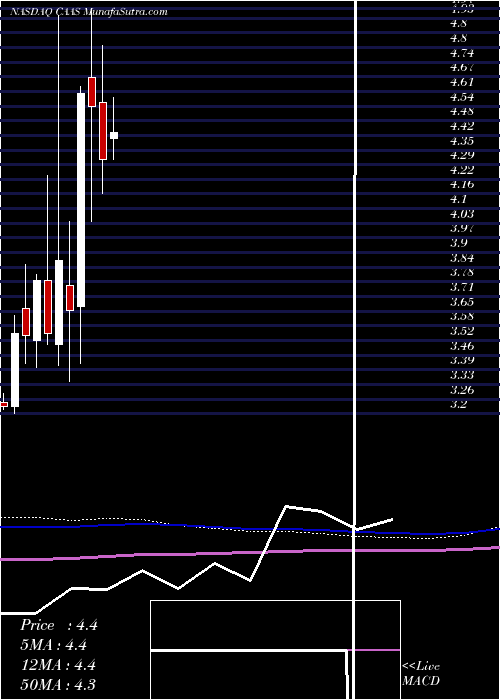Click the '<<Live MACD' label
This screenshot has width=500, height=700.
pos(421,674)
